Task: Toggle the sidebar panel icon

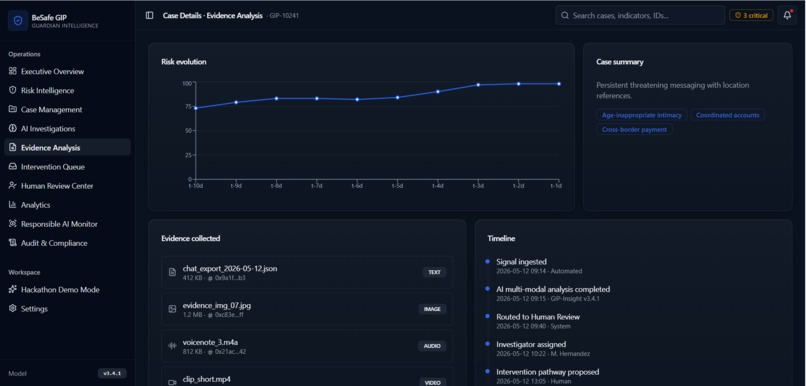Action: point(150,15)
